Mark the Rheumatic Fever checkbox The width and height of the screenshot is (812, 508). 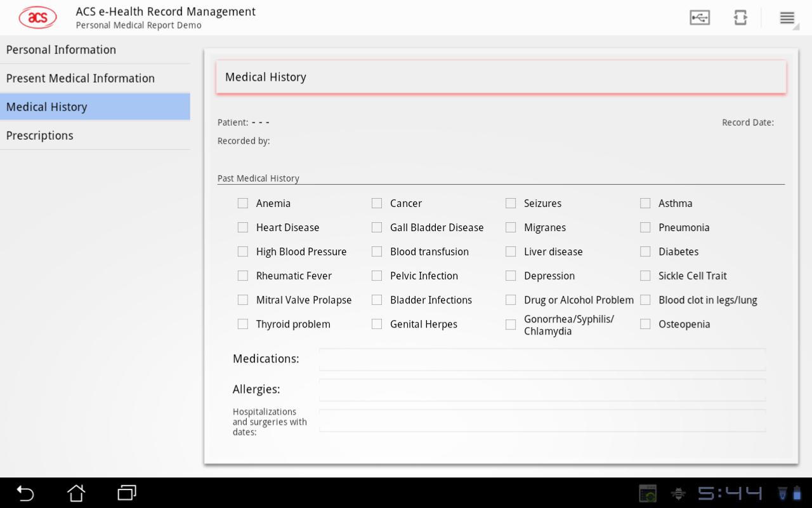(243, 276)
